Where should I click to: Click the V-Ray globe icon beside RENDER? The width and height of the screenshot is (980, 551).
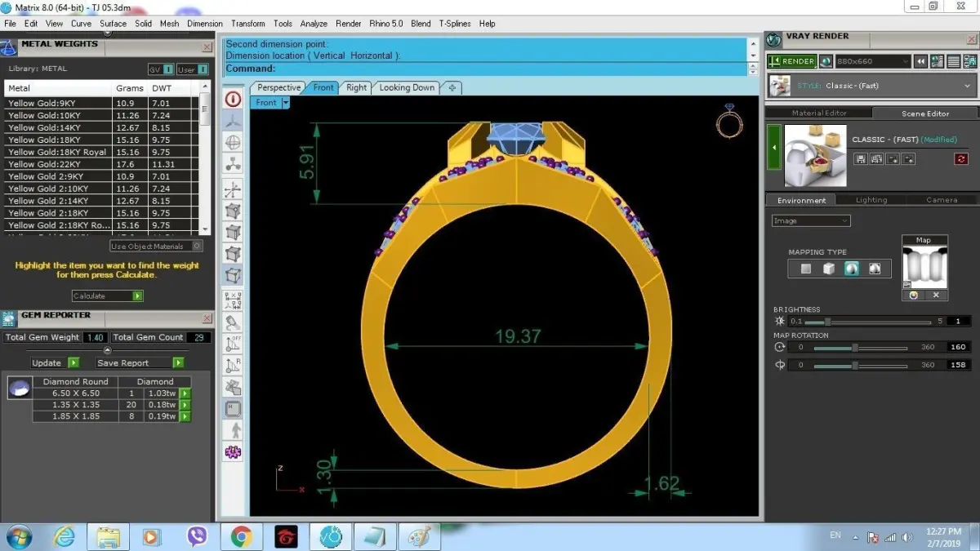pos(826,61)
